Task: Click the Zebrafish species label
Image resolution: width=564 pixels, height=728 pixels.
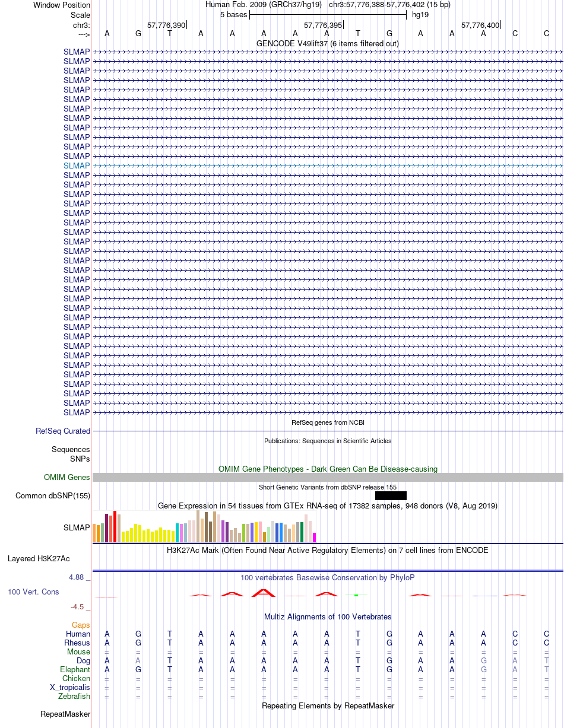Action: click(74, 696)
